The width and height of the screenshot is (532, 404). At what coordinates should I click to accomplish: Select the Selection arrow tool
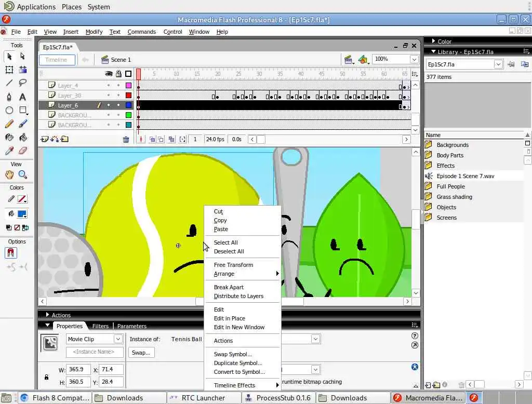click(9, 56)
